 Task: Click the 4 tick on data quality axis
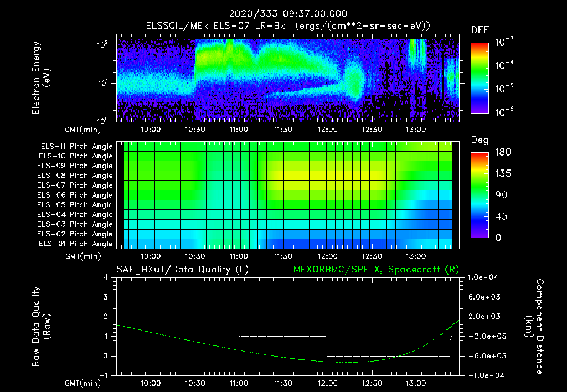(x=106, y=278)
